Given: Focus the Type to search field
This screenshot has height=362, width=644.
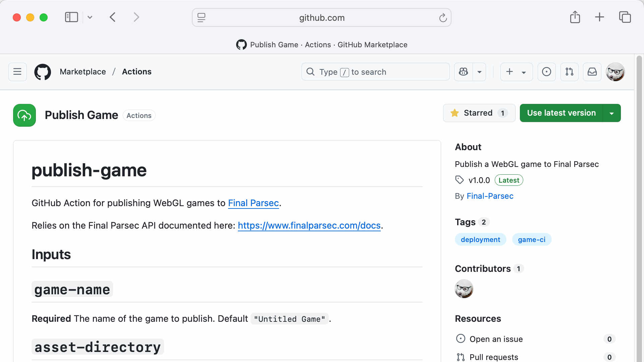Looking at the screenshot, I should click(375, 72).
